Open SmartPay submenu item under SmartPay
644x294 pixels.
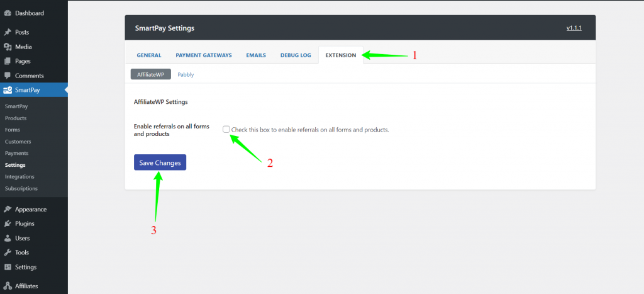pos(16,106)
